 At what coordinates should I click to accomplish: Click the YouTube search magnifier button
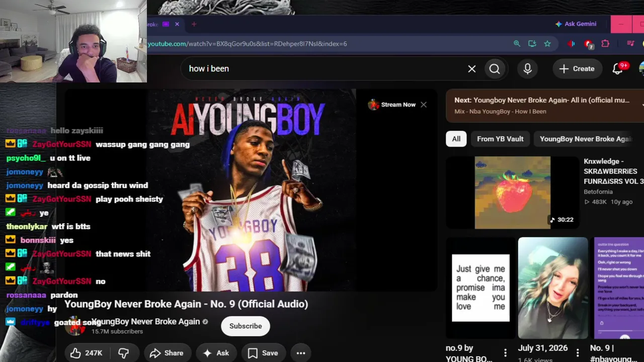tap(495, 69)
